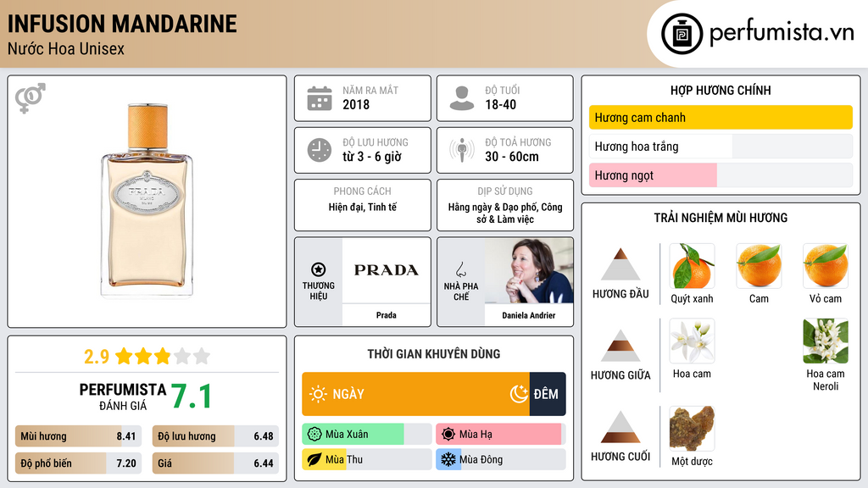Click the Hương ngọt accord bar
868x488 pixels.
point(721,175)
